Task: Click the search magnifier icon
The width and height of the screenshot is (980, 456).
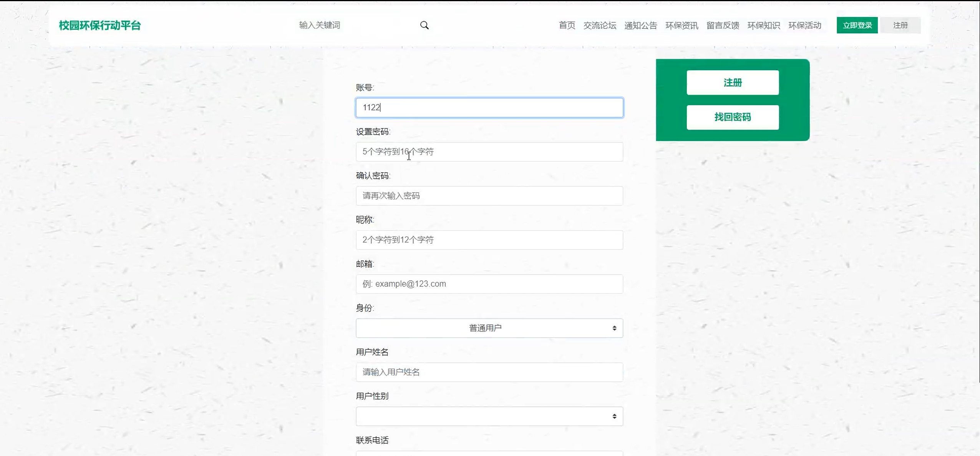Action: coord(424,25)
